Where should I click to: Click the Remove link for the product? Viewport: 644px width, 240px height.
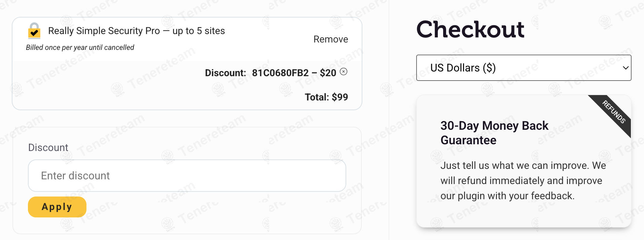pyautogui.click(x=330, y=39)
